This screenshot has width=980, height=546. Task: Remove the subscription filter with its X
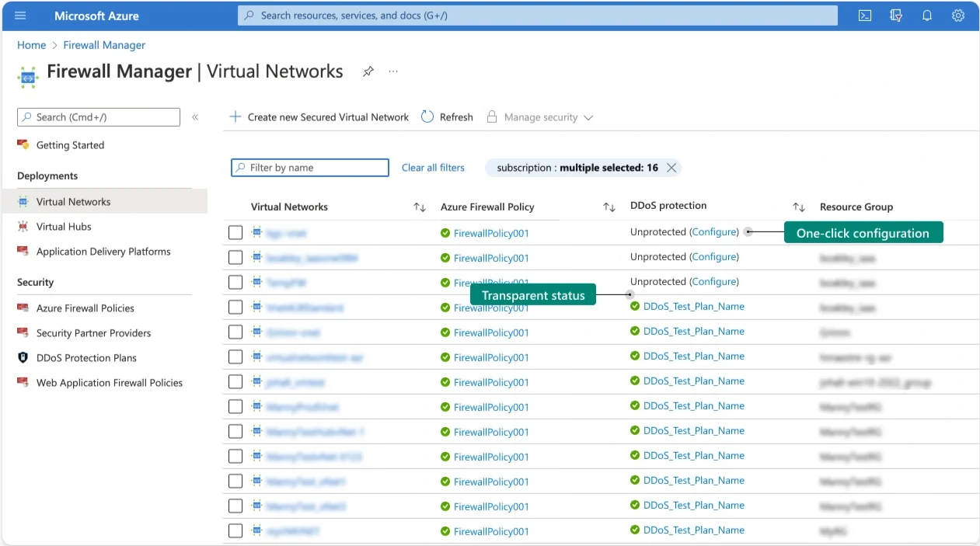click(x=671, y=168)
